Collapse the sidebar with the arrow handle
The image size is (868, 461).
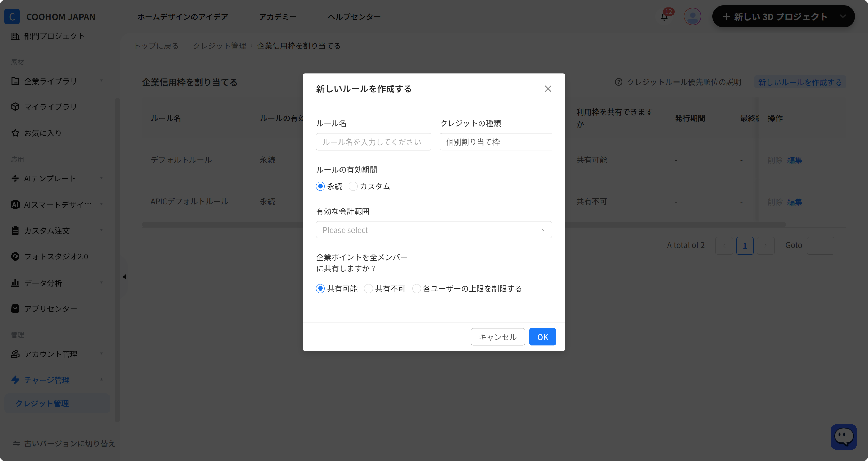click(x=124, y=277)
